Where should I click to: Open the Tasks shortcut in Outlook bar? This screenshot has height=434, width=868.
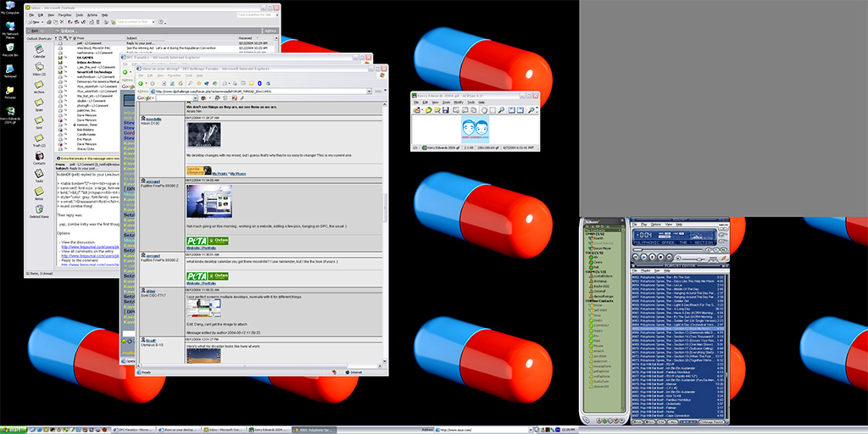pyautogui.click(x=39, y=175)
